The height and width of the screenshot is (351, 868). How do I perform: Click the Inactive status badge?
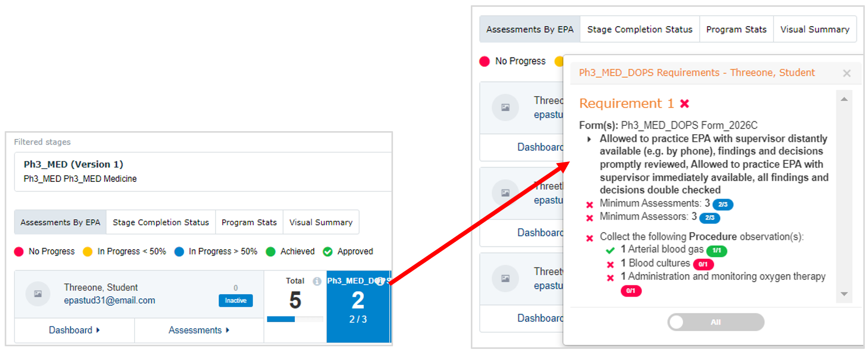235,300
